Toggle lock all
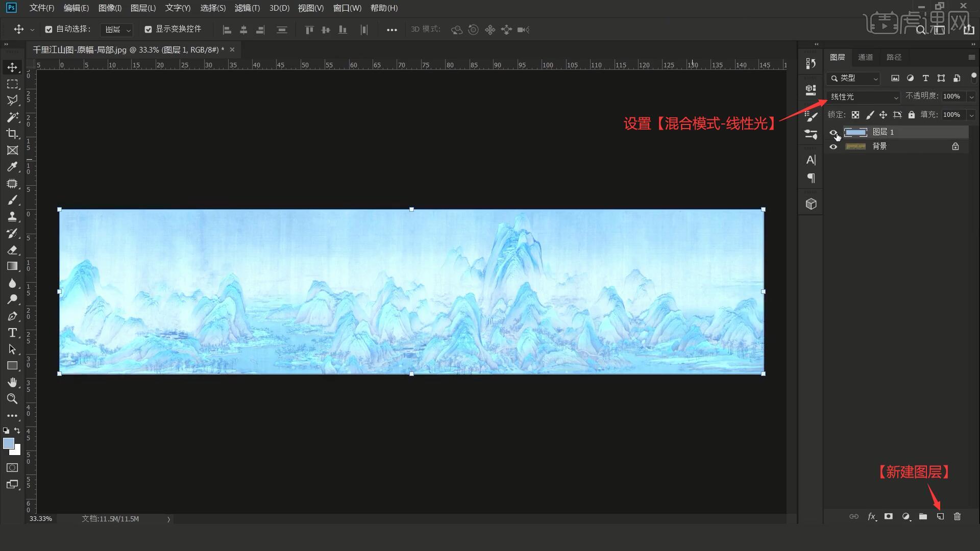The image size is (980, 551). tap(912, 115)
